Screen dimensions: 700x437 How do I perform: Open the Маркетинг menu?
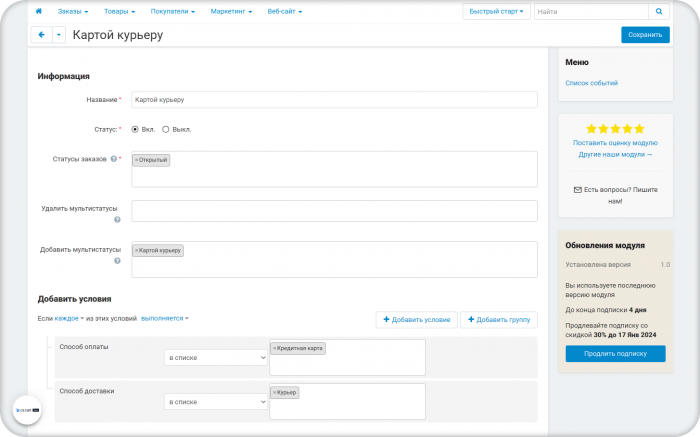point(231,12)
